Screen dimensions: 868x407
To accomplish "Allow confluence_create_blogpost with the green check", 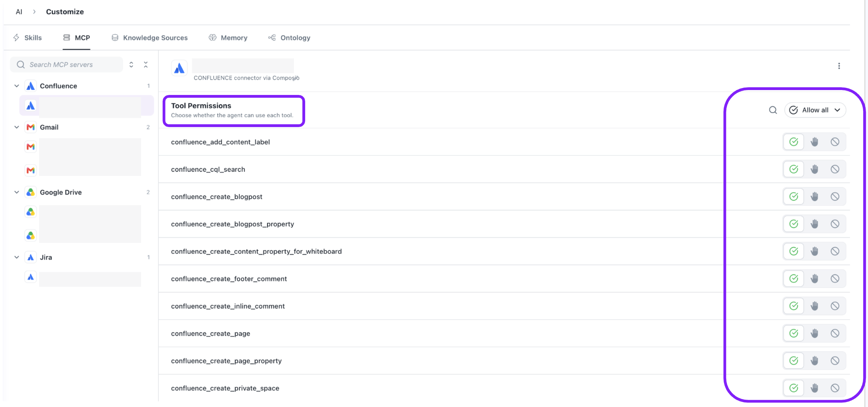I will click(794, 197).
